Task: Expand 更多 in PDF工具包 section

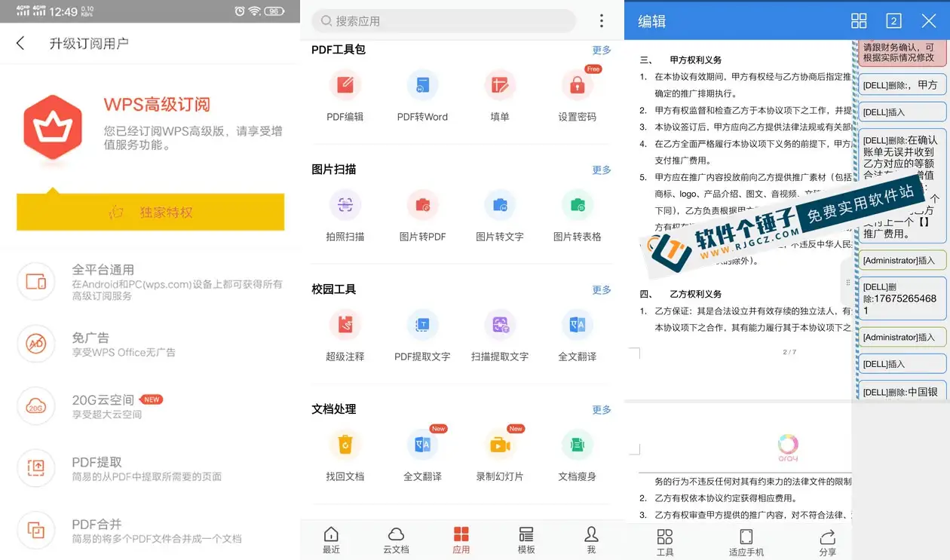Action: point(601,50)
